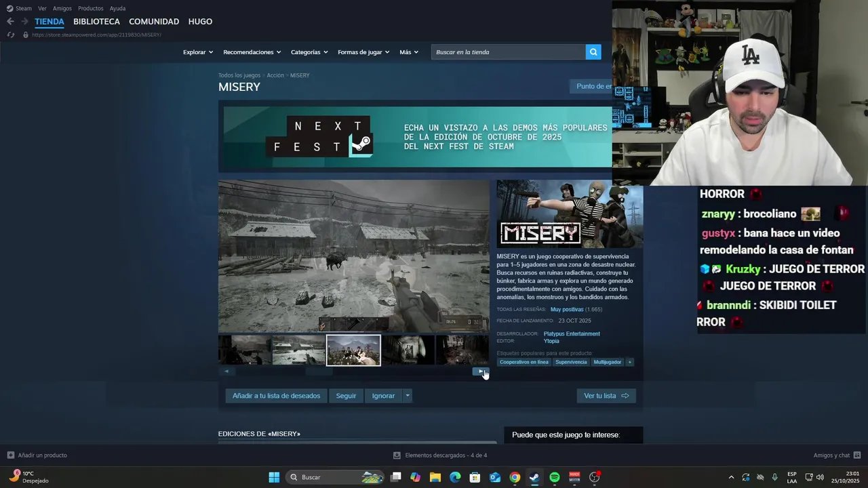
Task: Open the Formas de jugar dropdown
Action: click(x=363, y=52)
